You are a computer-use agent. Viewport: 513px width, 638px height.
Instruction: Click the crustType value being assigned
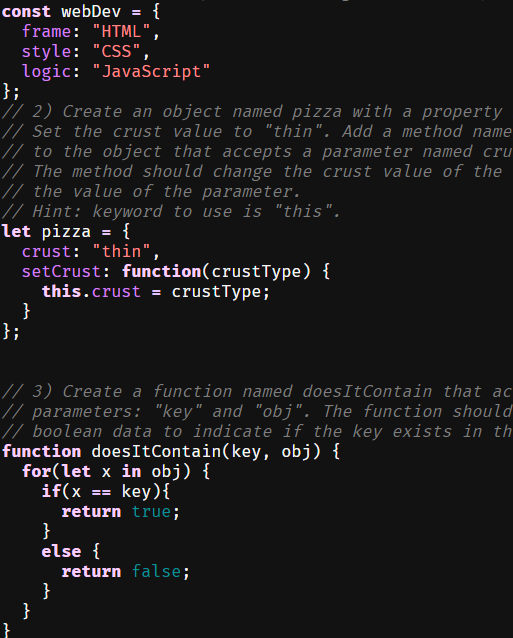[x=216, y=292]
